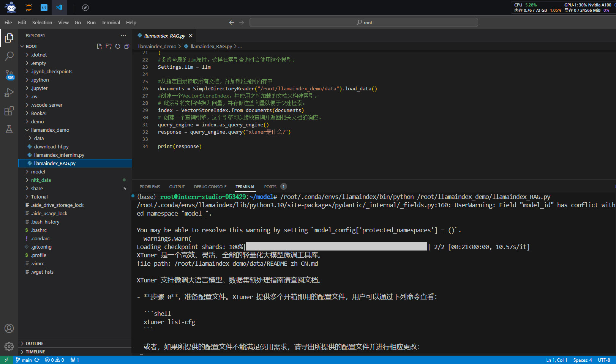Open forwarded ports indicator in status bar
Image resolution: width=616 pixels, height=364 pixels.
click(x=75, y=360)
